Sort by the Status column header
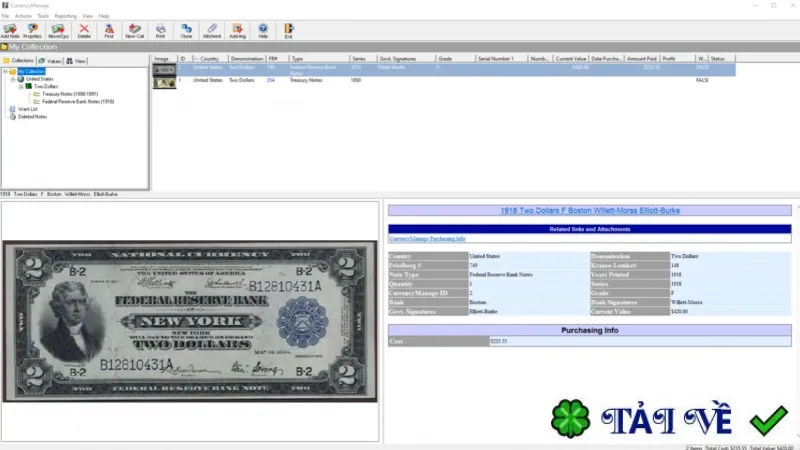 (x=721, y=59)
